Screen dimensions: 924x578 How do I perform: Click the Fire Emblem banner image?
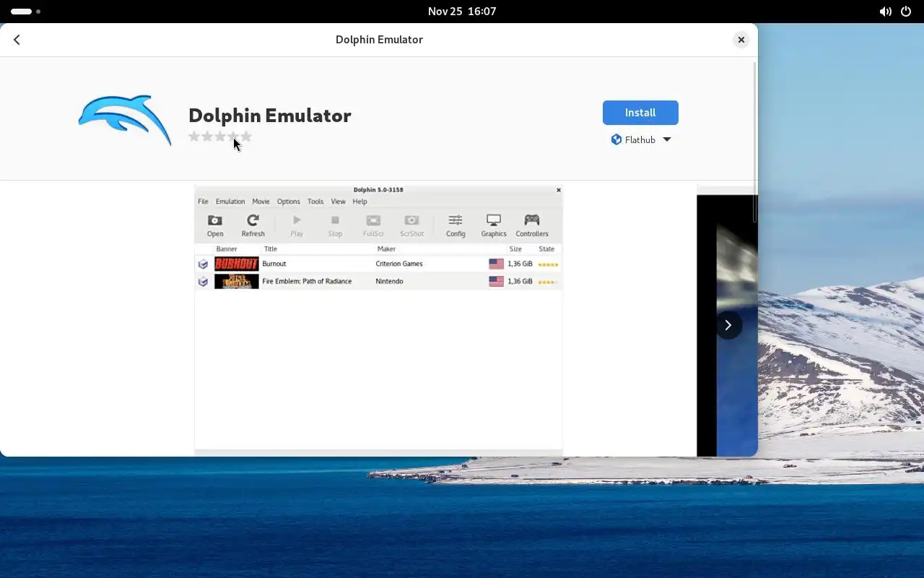tap(236, 281)
